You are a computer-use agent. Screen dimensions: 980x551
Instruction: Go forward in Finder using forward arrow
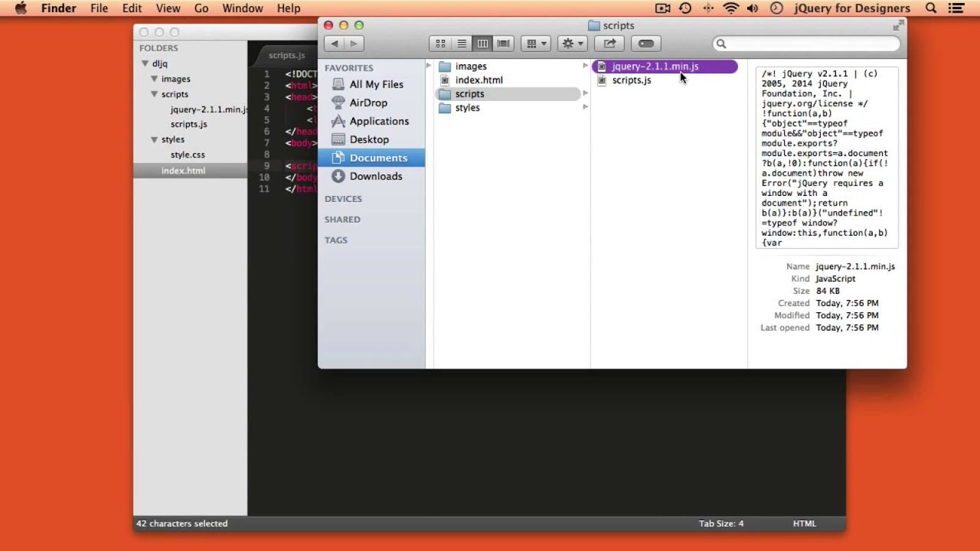click(x=353, y=44)
